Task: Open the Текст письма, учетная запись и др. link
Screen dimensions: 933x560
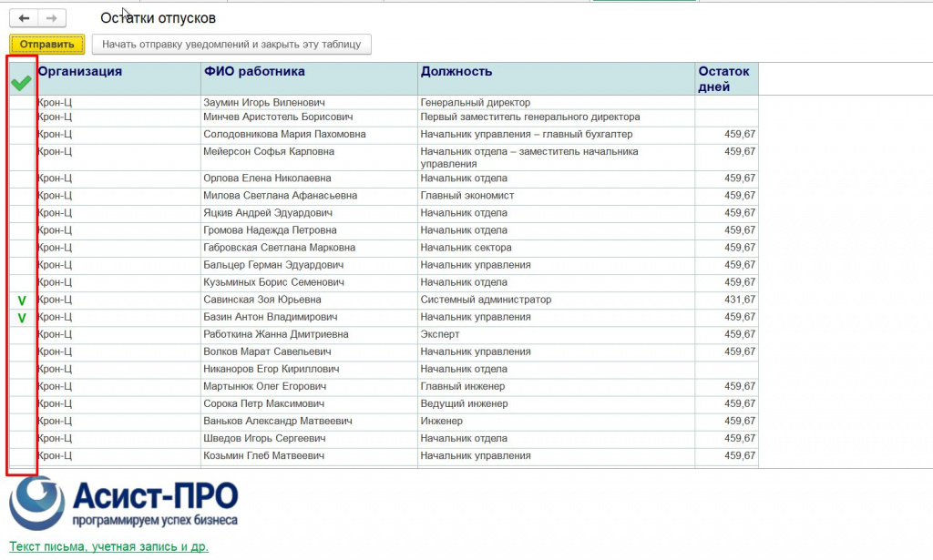Action: click(109, 546)
